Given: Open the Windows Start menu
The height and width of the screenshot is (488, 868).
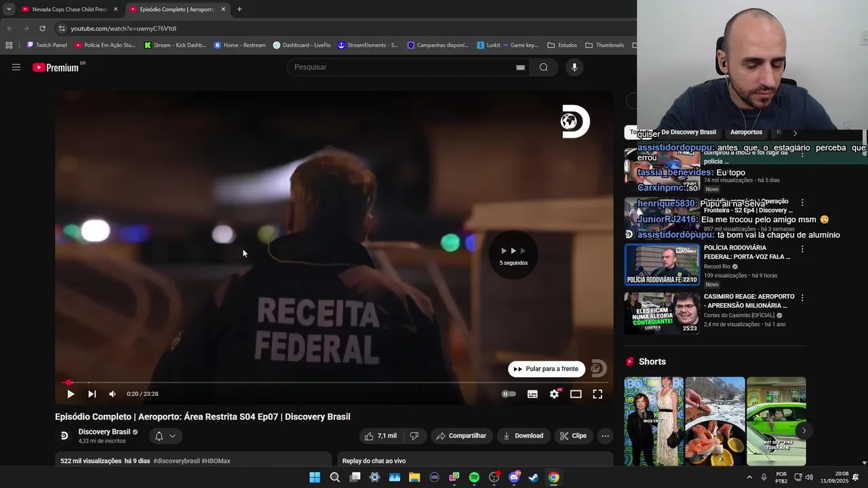Looking at the screenshot, I should [x=315, y=477].
